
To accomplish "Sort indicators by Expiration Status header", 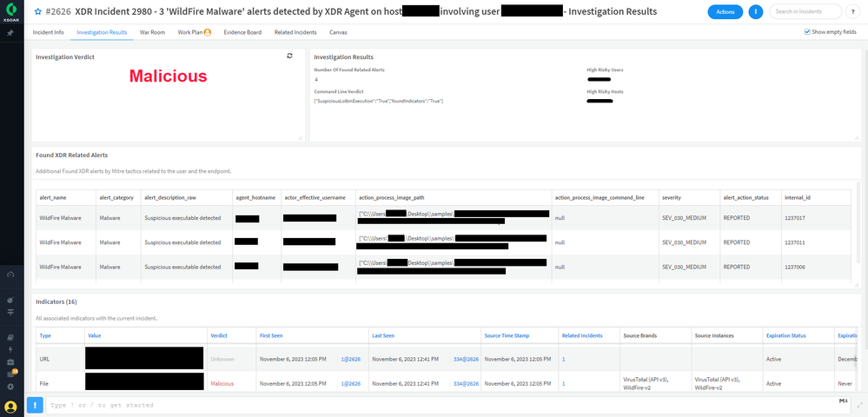I will (786, 335).
